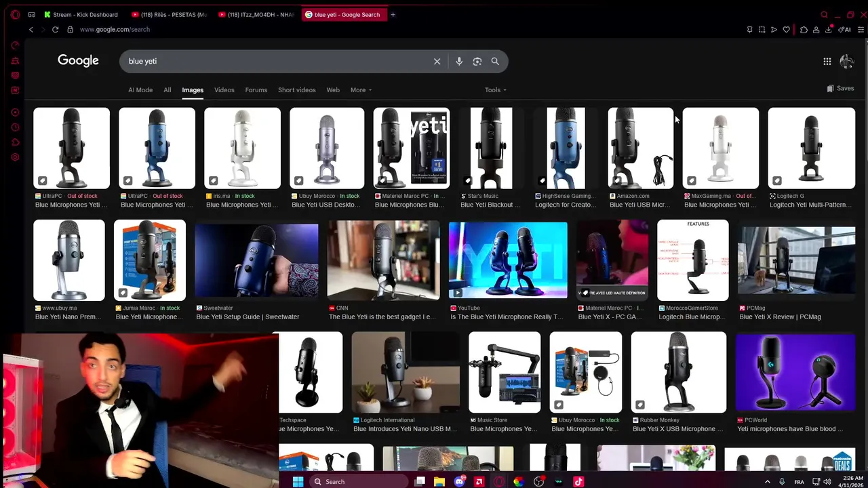Open the Forums results tab

256,90
